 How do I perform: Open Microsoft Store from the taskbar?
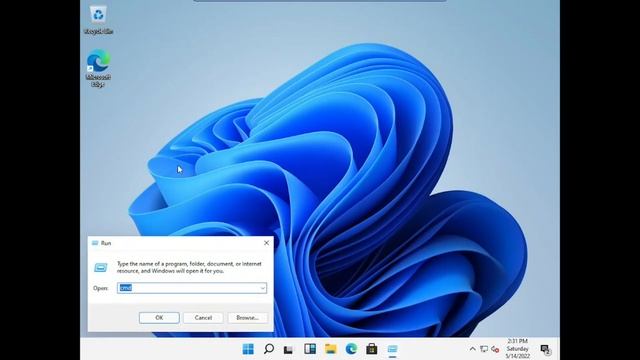371,349
